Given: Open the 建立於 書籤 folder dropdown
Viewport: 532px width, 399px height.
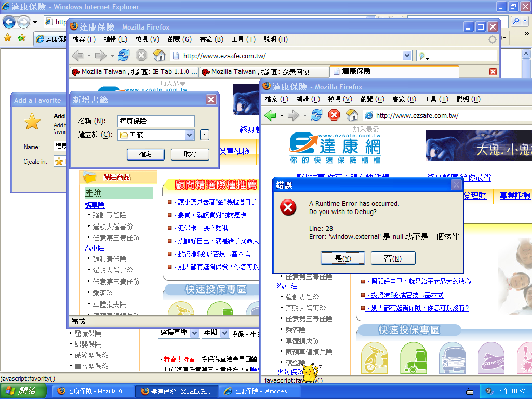Looking at the screenshot, I should pos(189,135).
